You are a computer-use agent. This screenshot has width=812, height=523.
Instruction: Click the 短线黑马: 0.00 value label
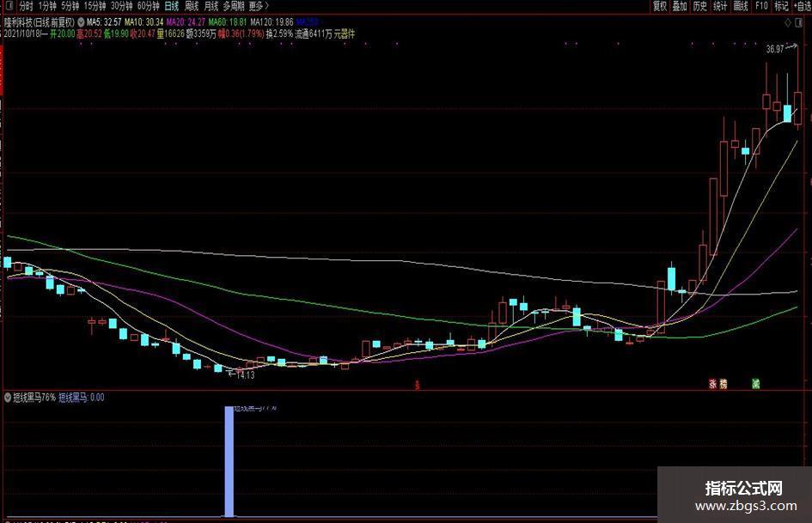pyautogui.click(x=82, y=397)
